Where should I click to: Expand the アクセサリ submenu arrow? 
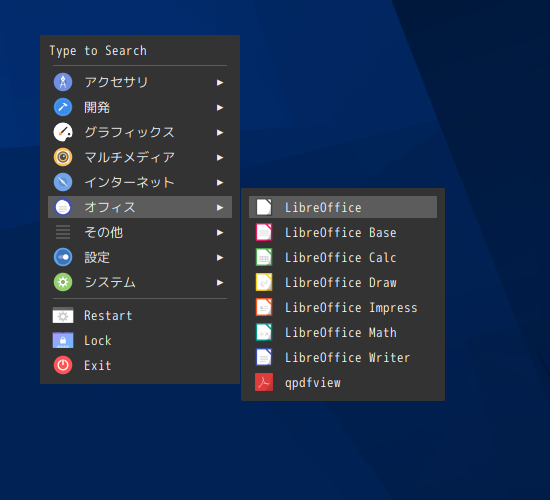point(220,82)
